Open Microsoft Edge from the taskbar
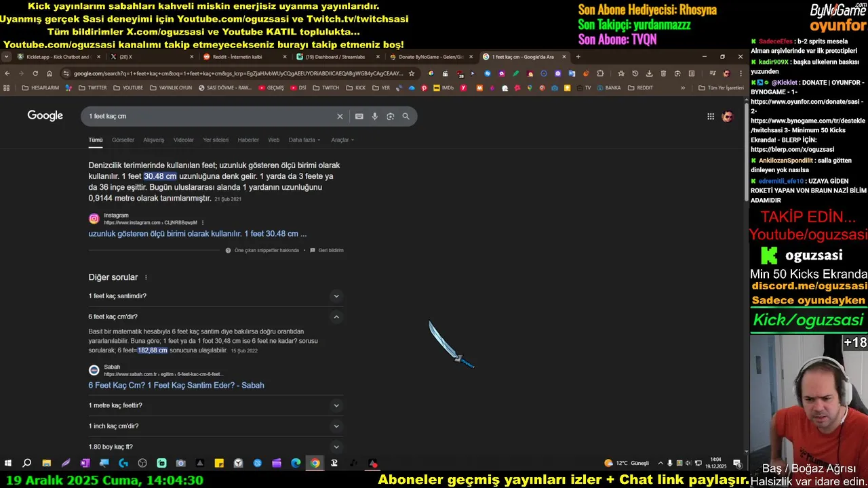This screenshot has height=488, width=868. click(x=296, y=464)
